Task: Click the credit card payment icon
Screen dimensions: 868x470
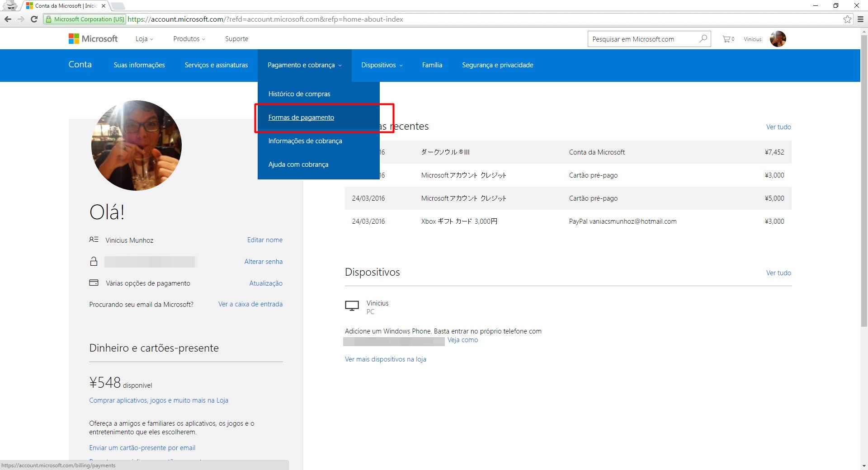Action: point(94,283)
